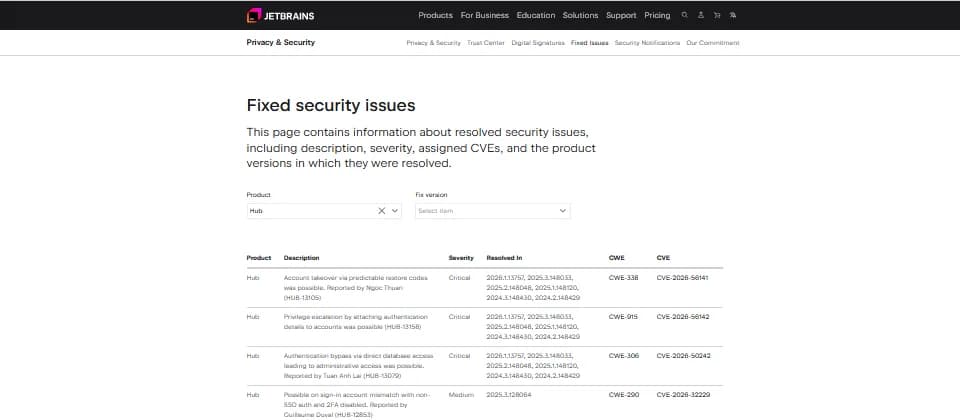This screenshot has width=960, height=420.
Task: Click the authentication bypass description text
Action: [x=358, y=366]
